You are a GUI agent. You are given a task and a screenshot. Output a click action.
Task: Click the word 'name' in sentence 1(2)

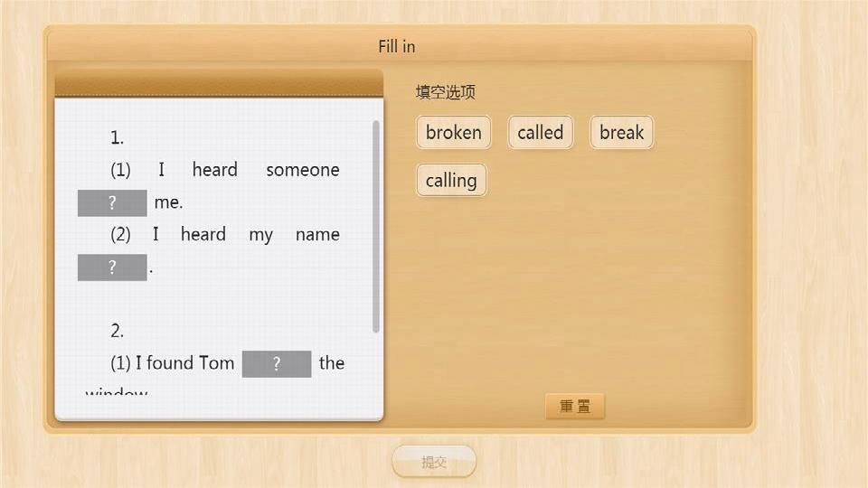pyautogui.click(x=317, y=235)
